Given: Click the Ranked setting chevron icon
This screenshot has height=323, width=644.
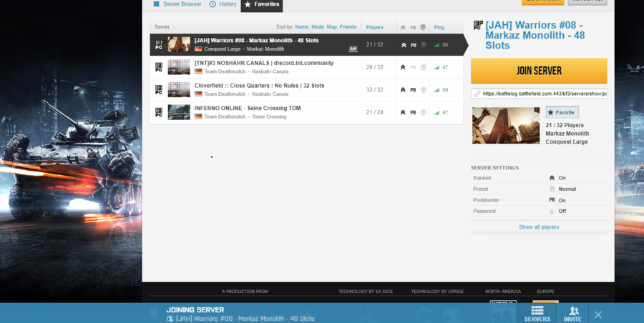Looking at the screenshot, I should [552, 178].
